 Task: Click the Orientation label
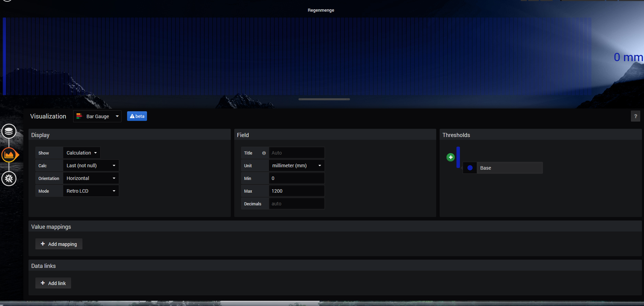click(x=49, y=179)
